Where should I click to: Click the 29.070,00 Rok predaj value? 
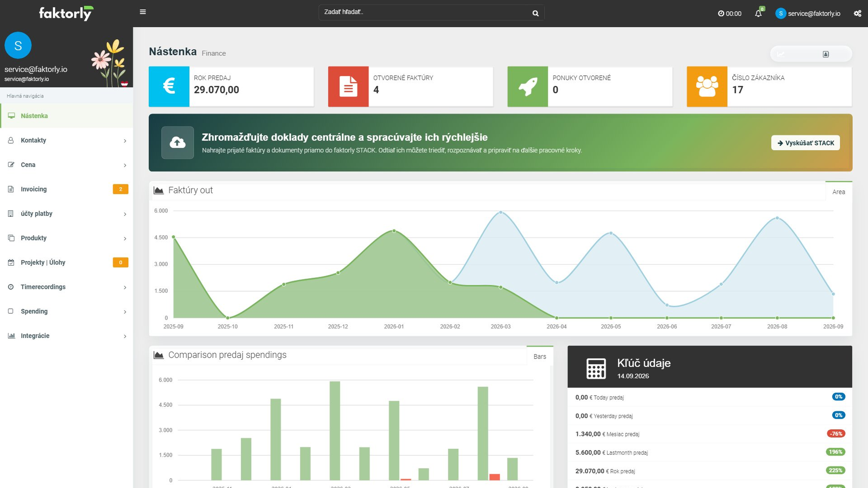click(x=216, y=90)
